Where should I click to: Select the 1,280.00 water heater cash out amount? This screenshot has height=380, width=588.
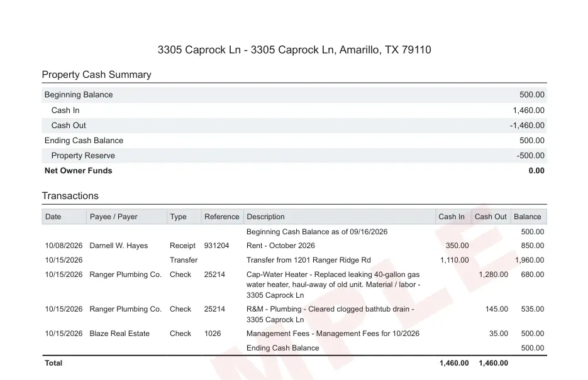point(493,274)
